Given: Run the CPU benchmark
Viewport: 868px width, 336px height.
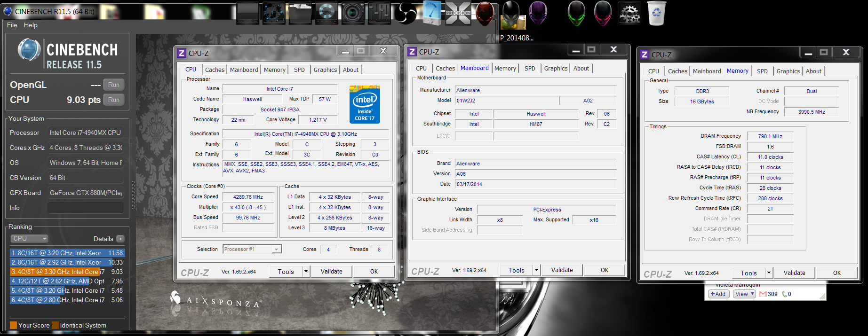Looking at the screenshot, I should [x=114, y=100].
